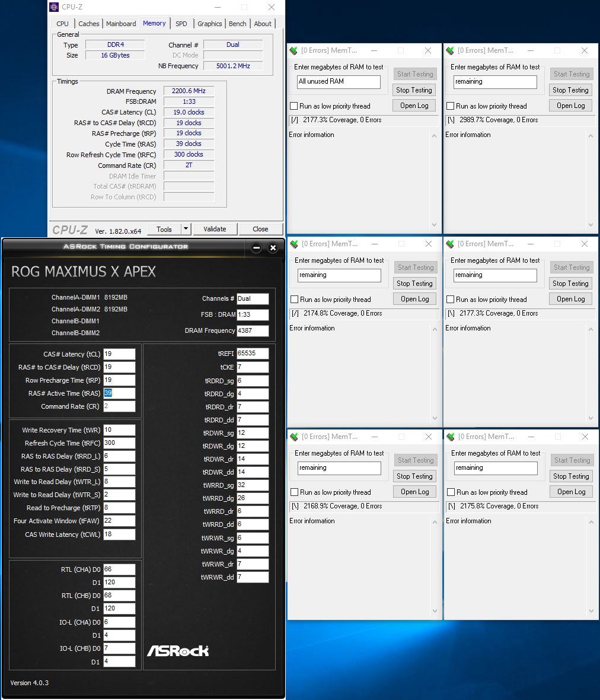
Task: Click the MemTest icon in the 2175.8% coverage window
Action: [450, 437]
